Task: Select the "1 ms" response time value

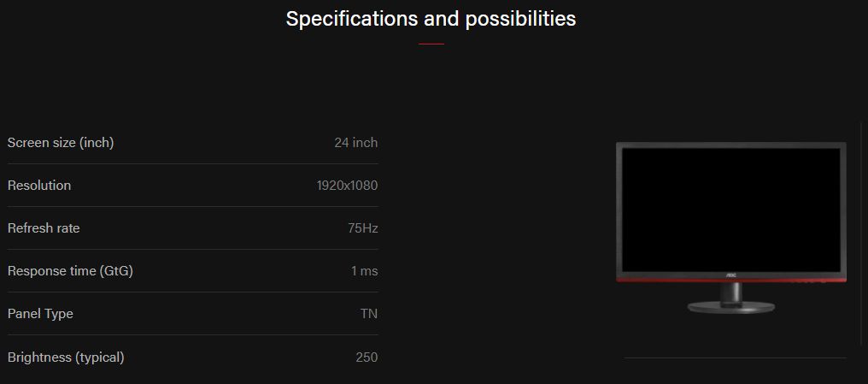Action: click(x=364, y=271)
